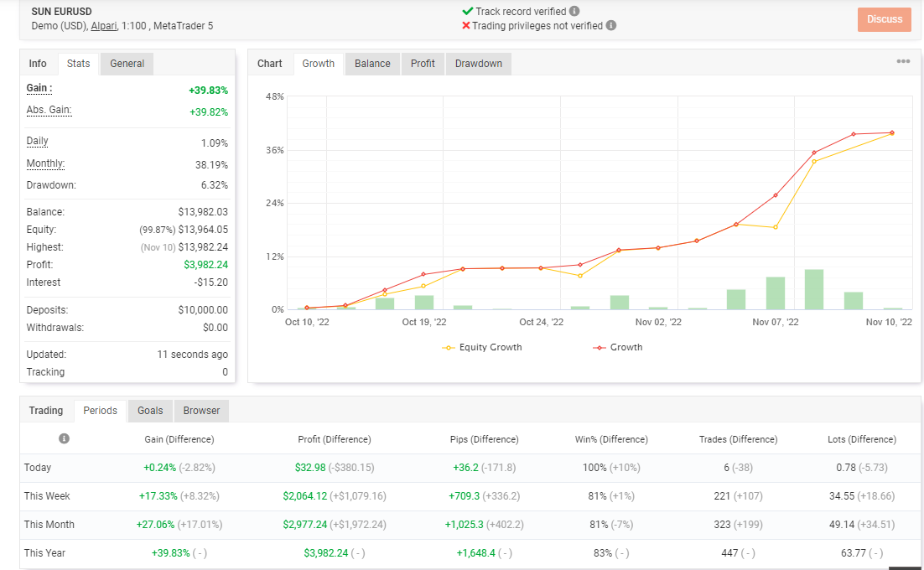This screenshot has height=570, width=924.
Task: Click the red X for Trading privileges
Action: [466, 25]
